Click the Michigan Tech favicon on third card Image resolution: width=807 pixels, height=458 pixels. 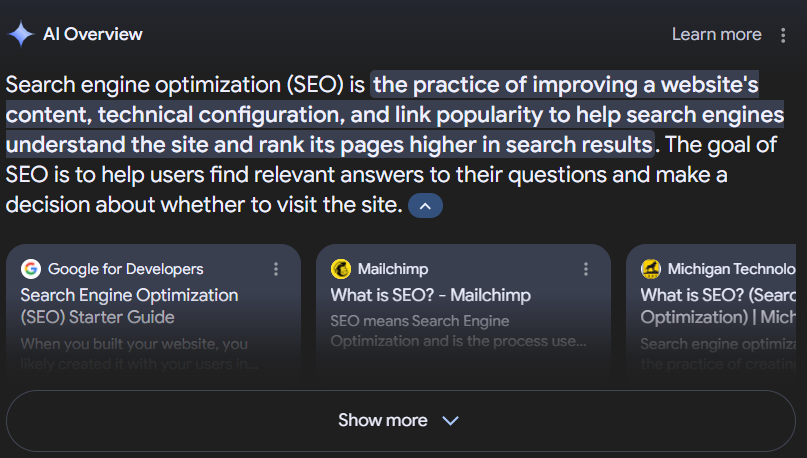[x=651, y=269]
